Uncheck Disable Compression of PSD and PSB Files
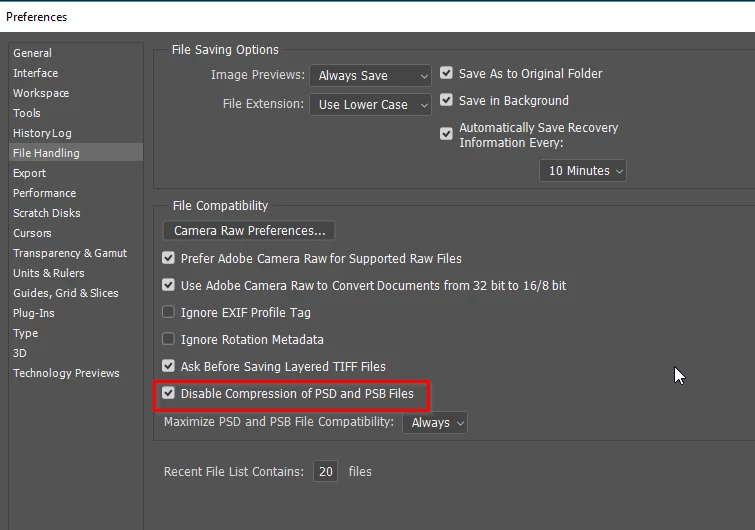Screen dimensions: 755x530 [168, 393]
